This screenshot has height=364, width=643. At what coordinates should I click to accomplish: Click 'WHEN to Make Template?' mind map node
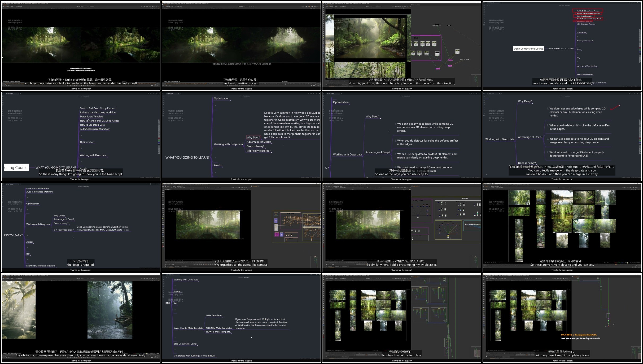(219, 328)
